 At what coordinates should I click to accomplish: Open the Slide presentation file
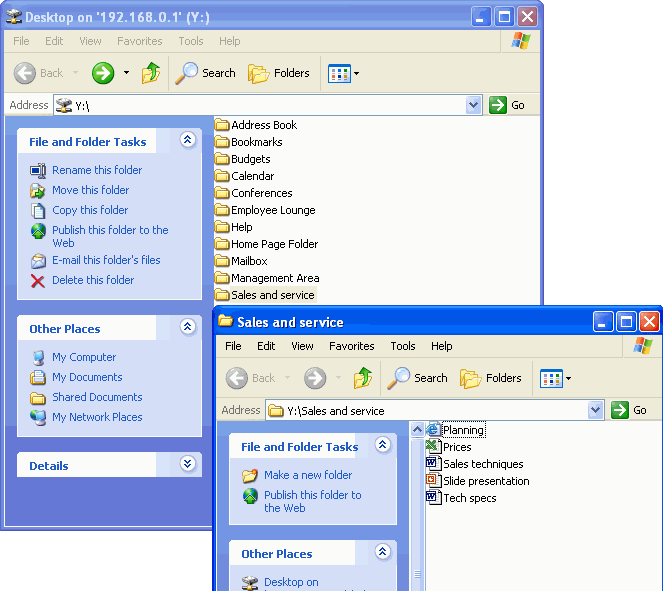click(486, 481)
